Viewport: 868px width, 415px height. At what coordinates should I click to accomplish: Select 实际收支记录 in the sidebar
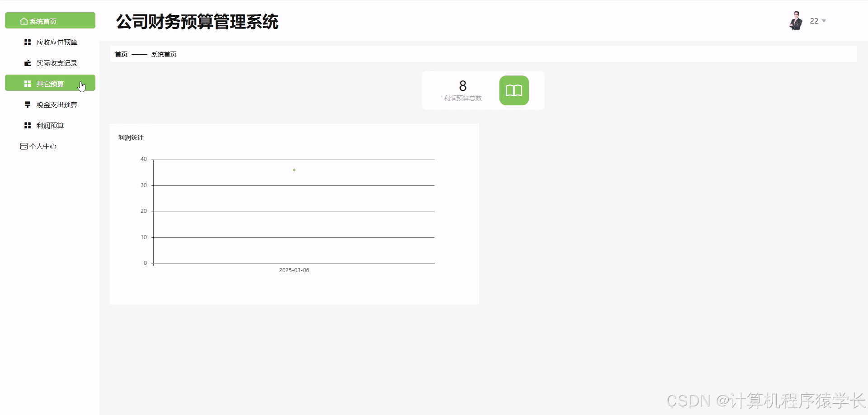coord(57,63)
